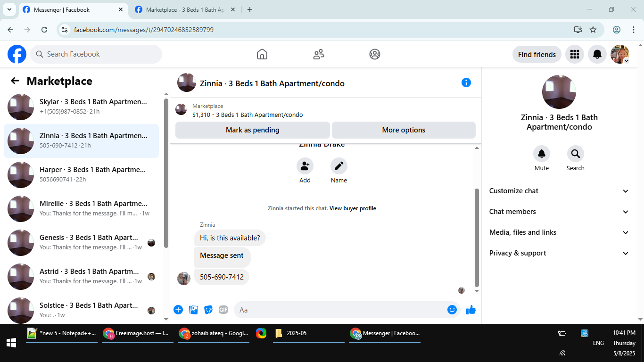Expand Customize chat section
The width and height of the screenshot is (644, 362).
pyautogui.click(x=559, y=191)
